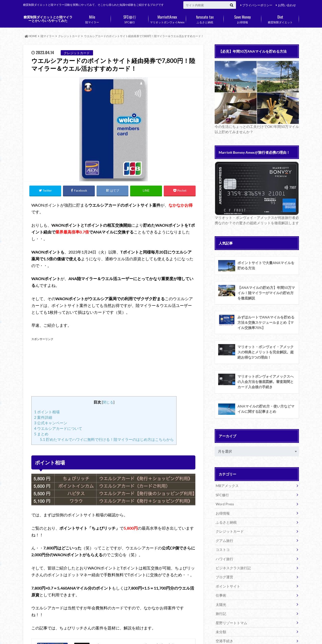Viewport: 322px width, 644px height.
Task: Open the お得情報 category in sidebar
Action: [x=257, y=513]
